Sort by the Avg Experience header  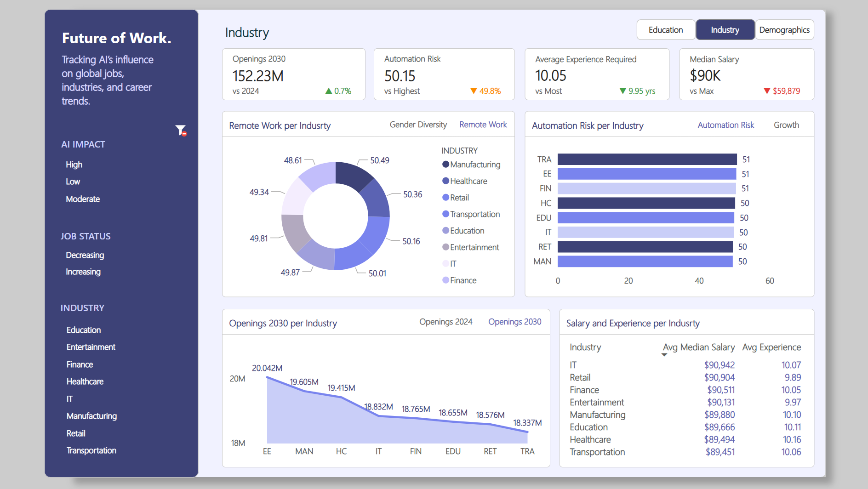tap(771, 347)
